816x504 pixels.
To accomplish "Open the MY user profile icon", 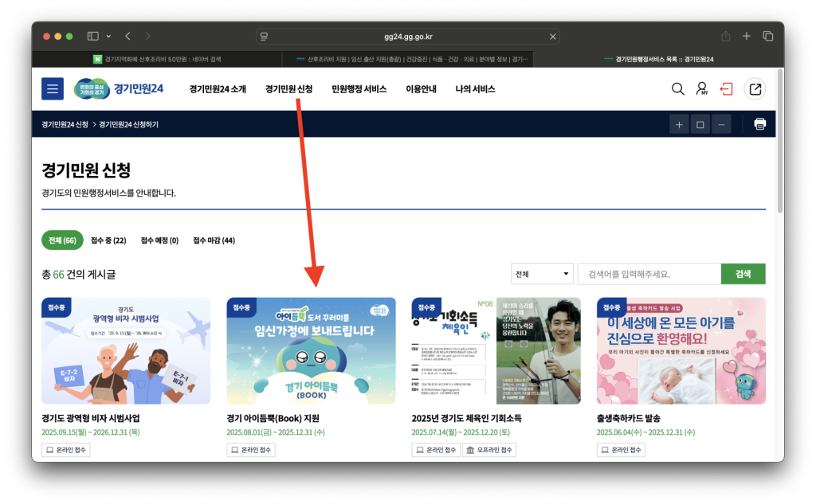I will pos(702,89).
